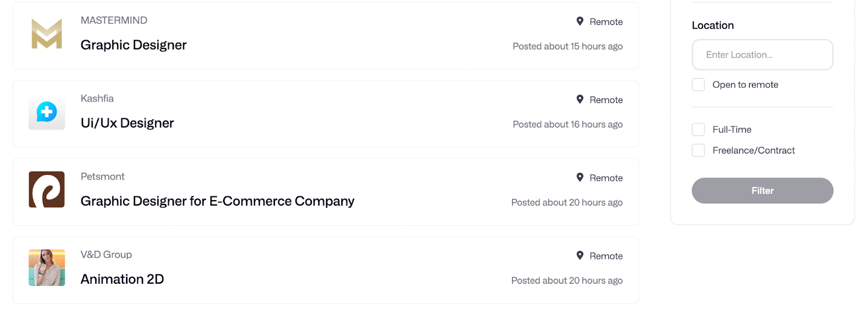Click the location pin on Petsmont listing
Screen dimensions: 868x313
point(580,177)
